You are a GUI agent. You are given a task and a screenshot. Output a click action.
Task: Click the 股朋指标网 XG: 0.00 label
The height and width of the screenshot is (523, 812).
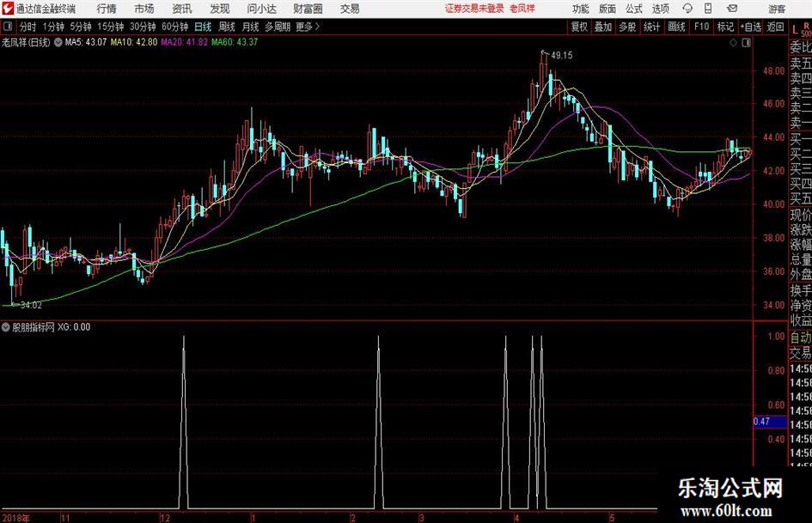click(52, 326)
